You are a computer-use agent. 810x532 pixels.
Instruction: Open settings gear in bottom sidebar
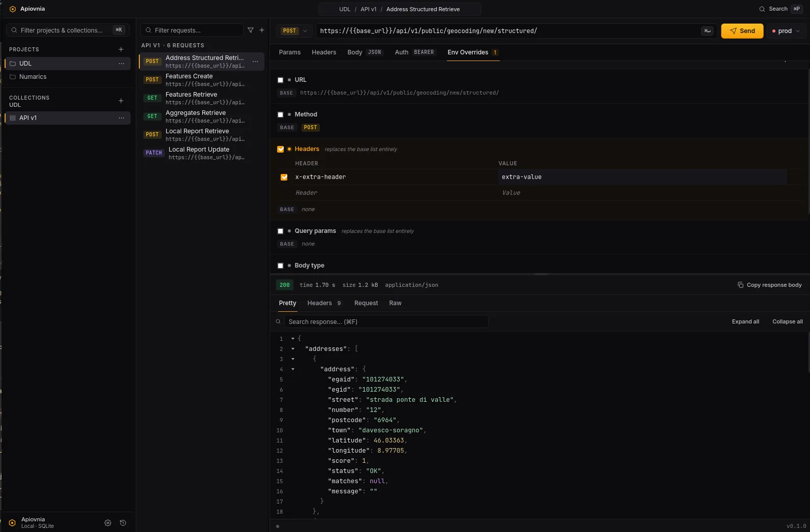tap(108, 523)
